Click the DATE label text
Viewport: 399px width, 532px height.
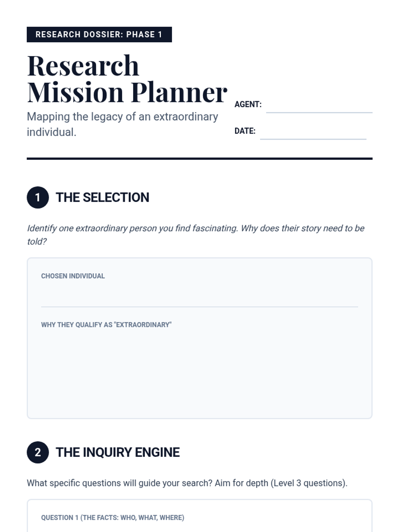(x=245, y=131)
